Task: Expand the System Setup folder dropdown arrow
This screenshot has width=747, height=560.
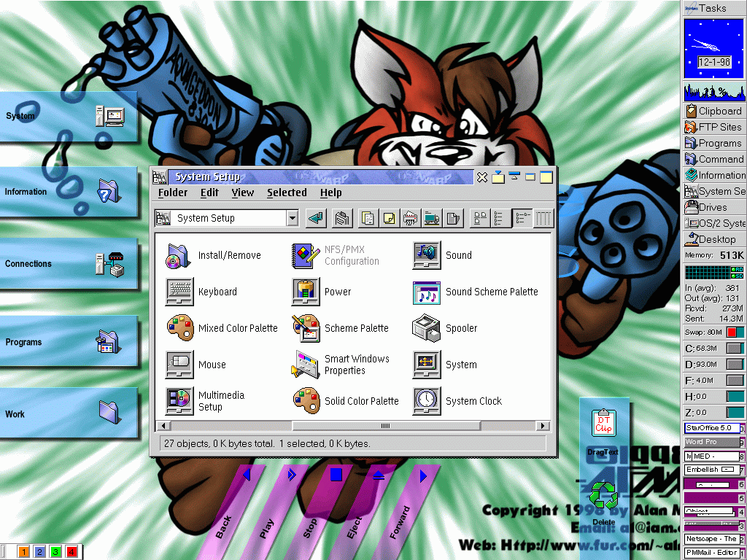Action: [x=292, y=218]
